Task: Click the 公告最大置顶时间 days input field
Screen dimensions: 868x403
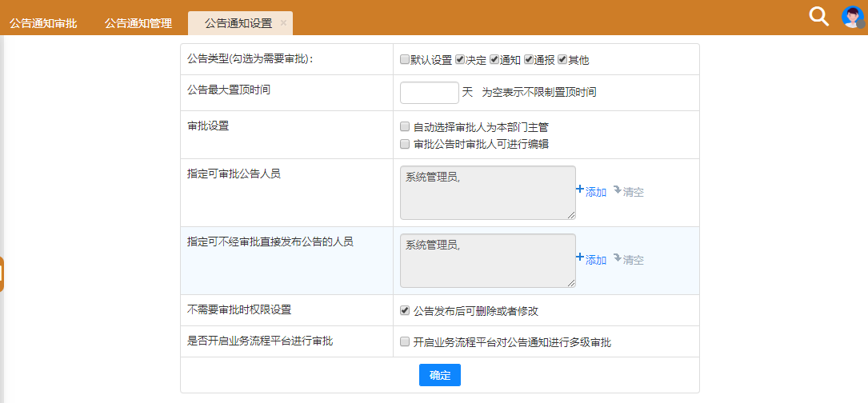Action: (429, 93)
